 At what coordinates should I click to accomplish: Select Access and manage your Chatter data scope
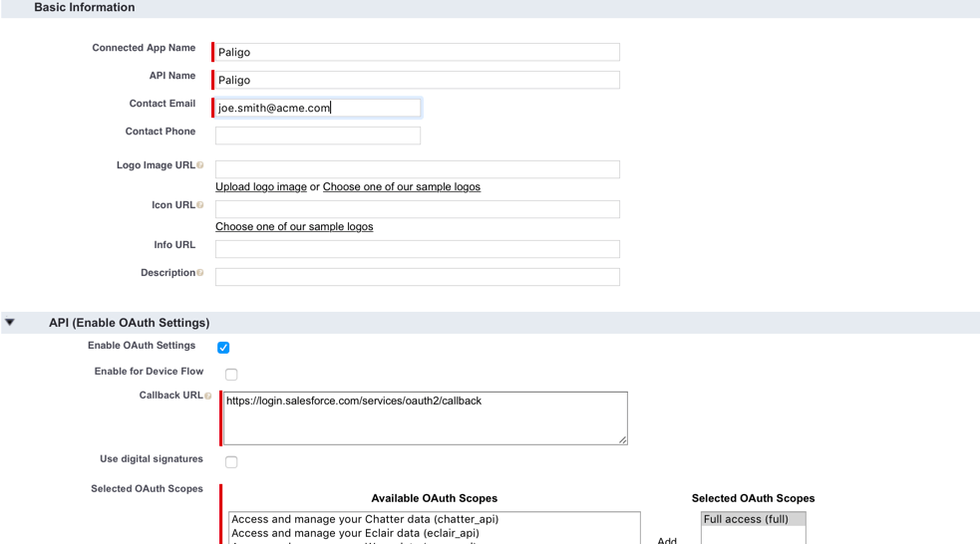click(365, 519)
